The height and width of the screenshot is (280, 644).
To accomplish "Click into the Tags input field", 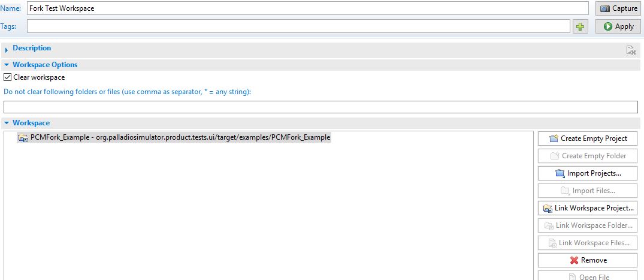I will (298, 26).
